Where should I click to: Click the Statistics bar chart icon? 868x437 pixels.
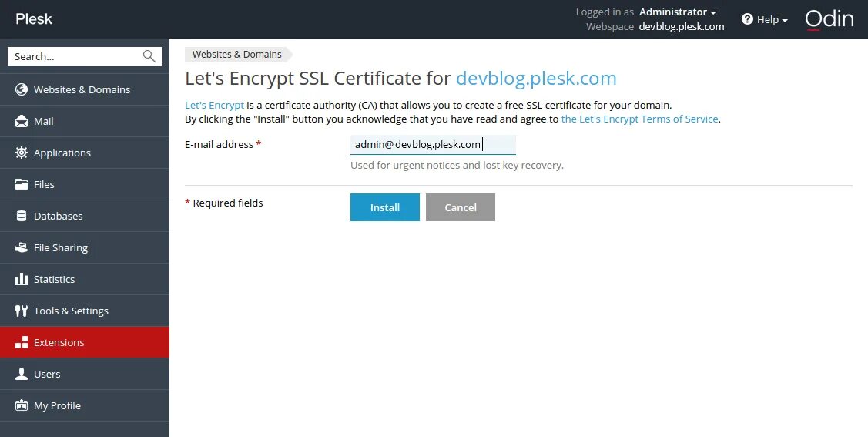[22, 279]
